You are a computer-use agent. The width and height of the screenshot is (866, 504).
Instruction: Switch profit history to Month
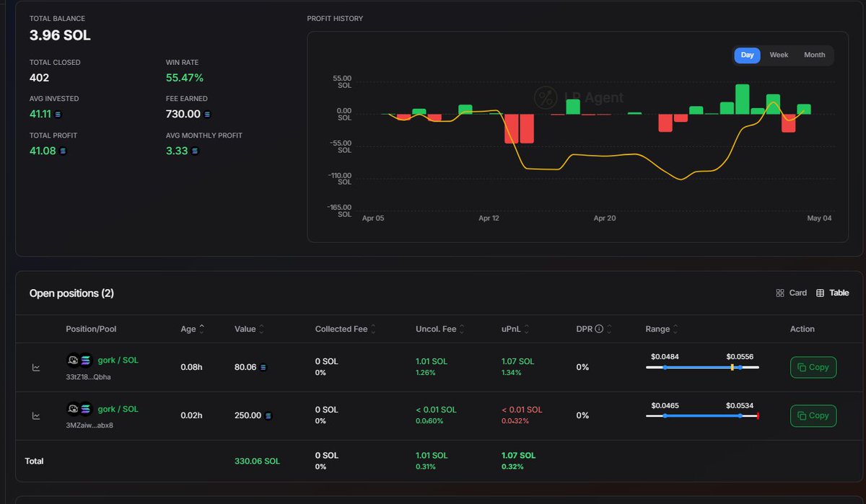814,55
